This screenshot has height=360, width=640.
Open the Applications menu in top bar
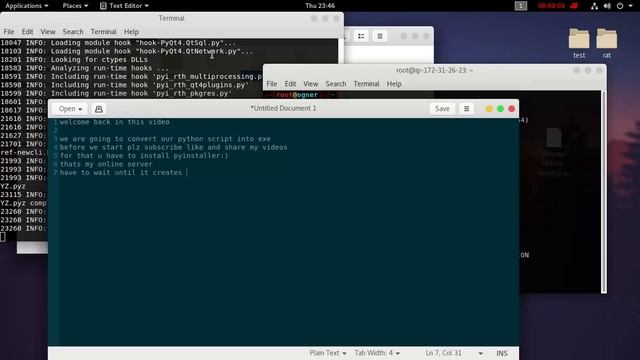click(x=27, y=6)
